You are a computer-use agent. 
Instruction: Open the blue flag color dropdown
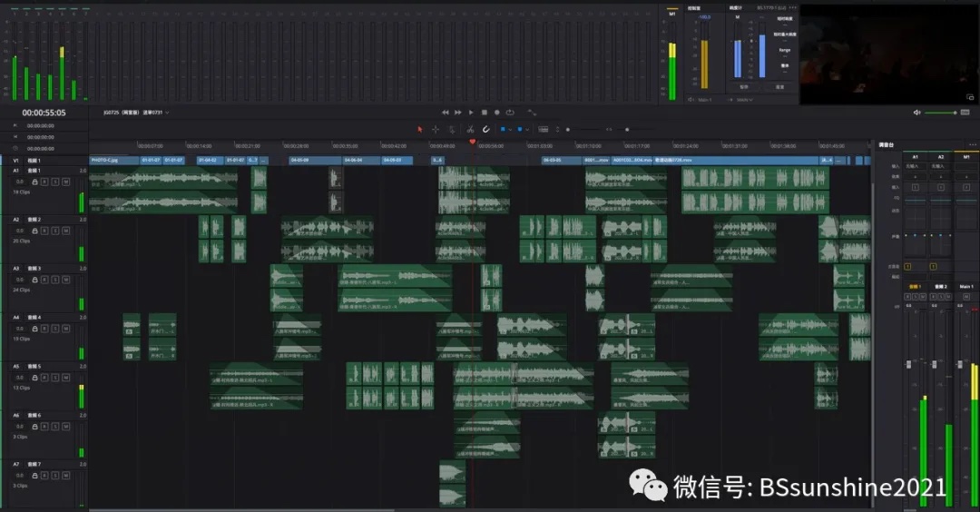click(508, 129)
